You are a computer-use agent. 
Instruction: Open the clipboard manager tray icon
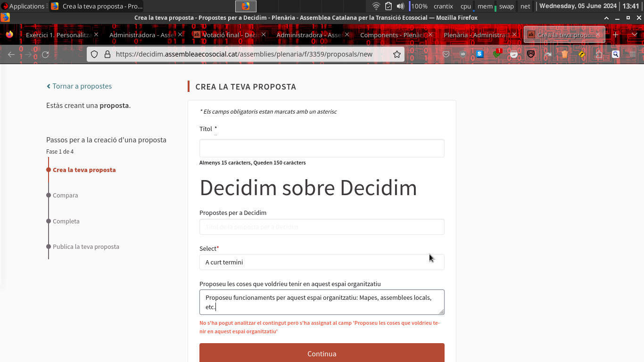388,6
